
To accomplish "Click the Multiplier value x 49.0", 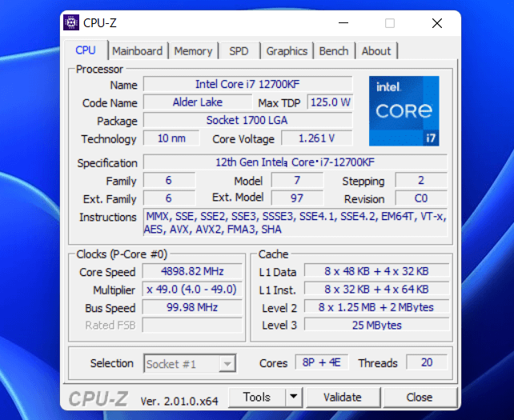I will click(x=192, y=290).
